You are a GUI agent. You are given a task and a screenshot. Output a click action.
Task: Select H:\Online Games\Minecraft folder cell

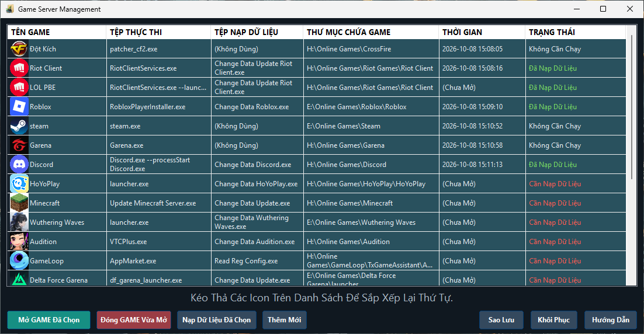click(371, 203)
